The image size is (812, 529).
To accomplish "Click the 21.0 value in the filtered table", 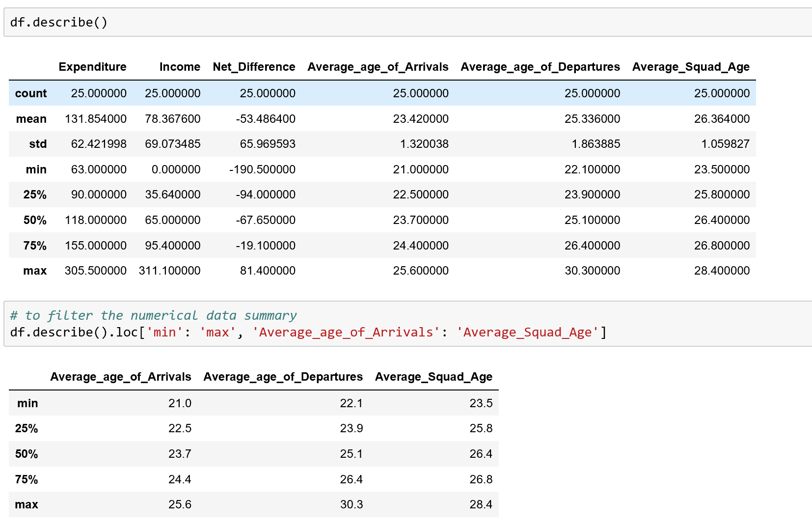I will coord(180,403).
